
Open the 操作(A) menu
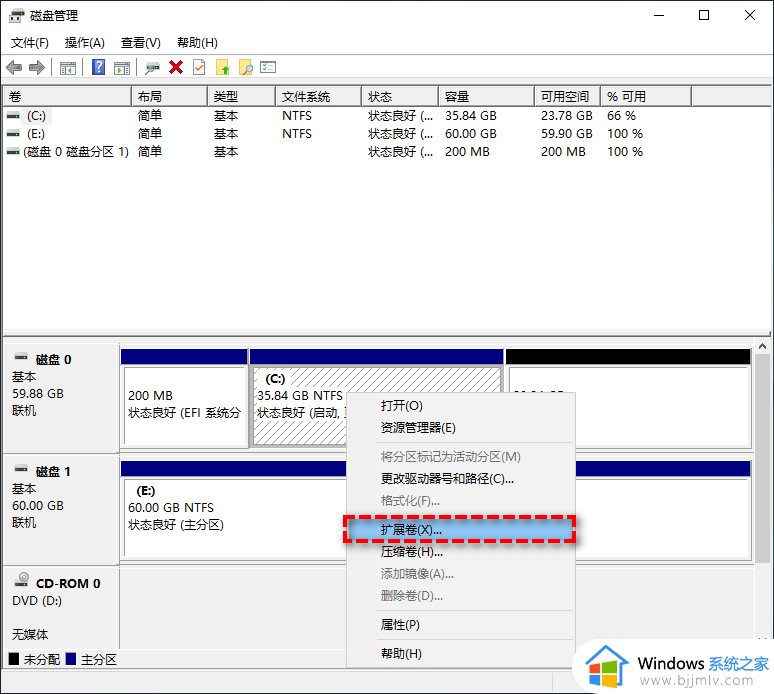pos(84,43)
